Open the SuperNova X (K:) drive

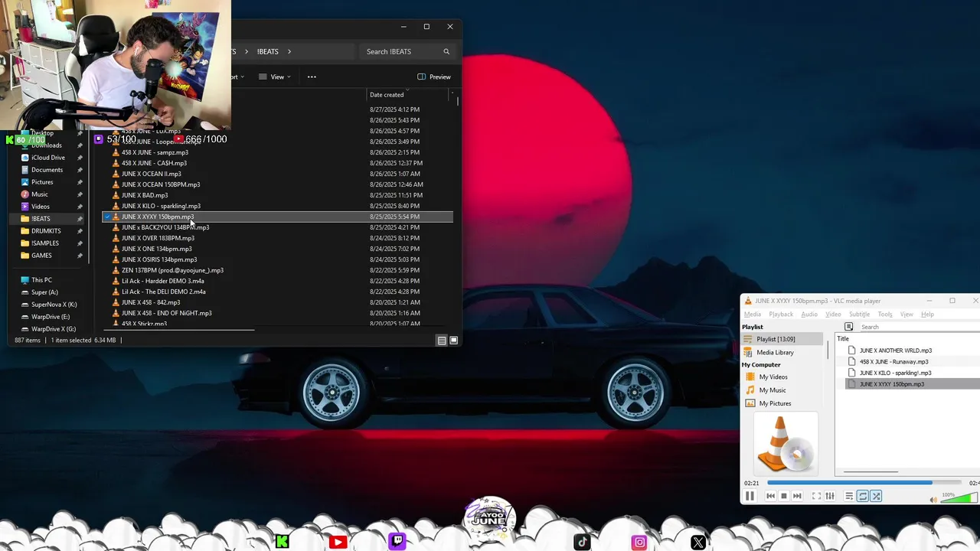pos(54,305)
